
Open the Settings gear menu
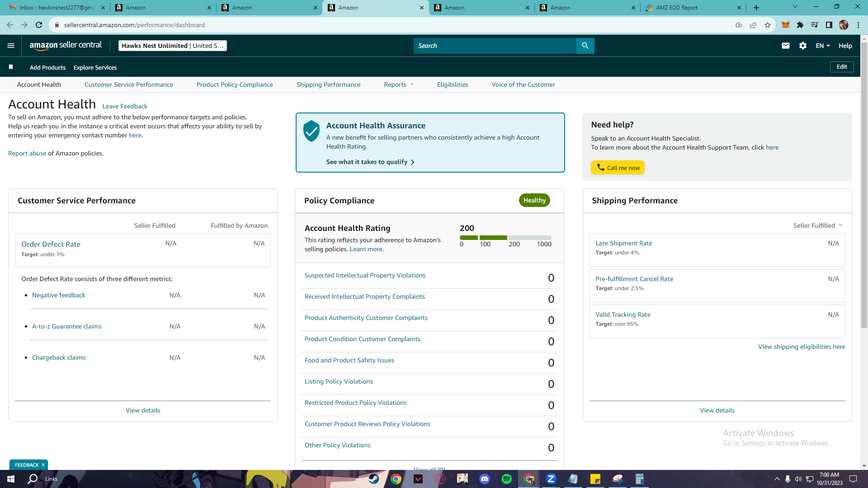coord(803,46)
